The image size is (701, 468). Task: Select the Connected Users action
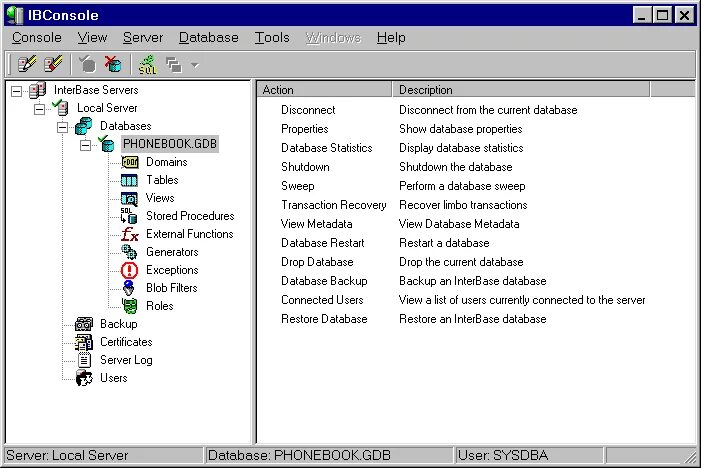coord(322,300)
